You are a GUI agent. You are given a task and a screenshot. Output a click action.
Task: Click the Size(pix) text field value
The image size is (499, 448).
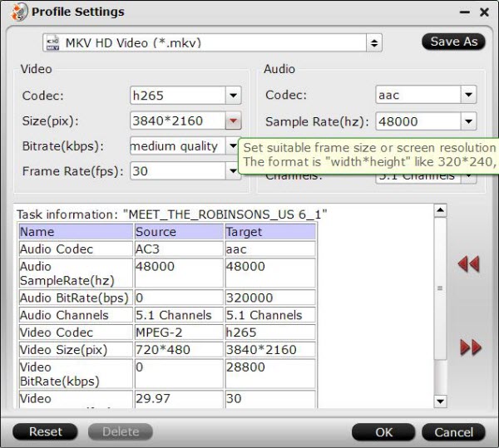tap(178, 121)
